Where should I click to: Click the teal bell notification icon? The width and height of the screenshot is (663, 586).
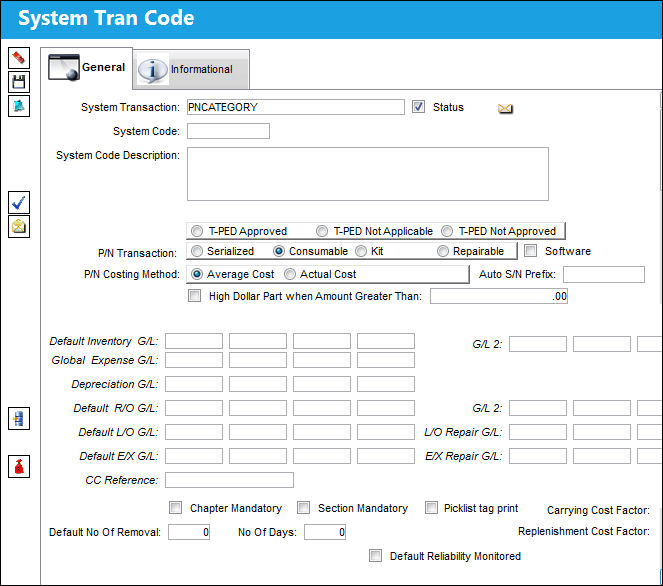click(19, 106)
